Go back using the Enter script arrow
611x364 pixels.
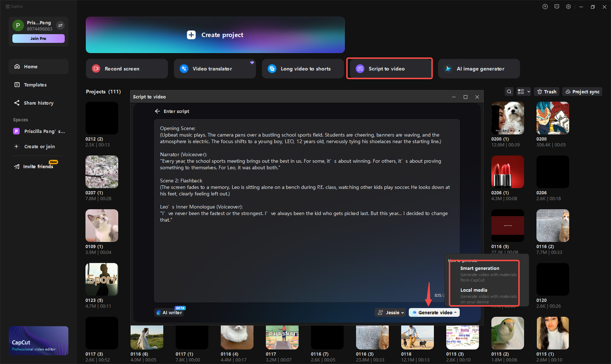click(x=158, y=111)
